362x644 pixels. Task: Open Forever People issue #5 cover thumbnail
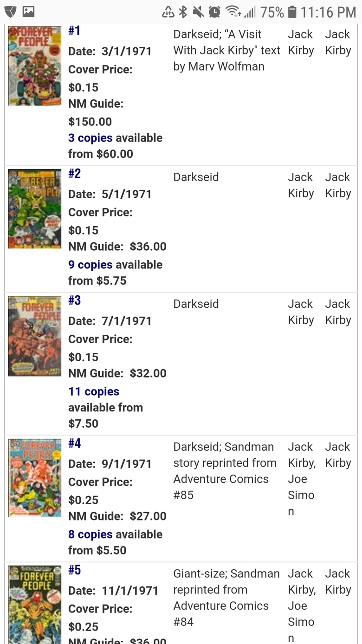coord(35,604)
